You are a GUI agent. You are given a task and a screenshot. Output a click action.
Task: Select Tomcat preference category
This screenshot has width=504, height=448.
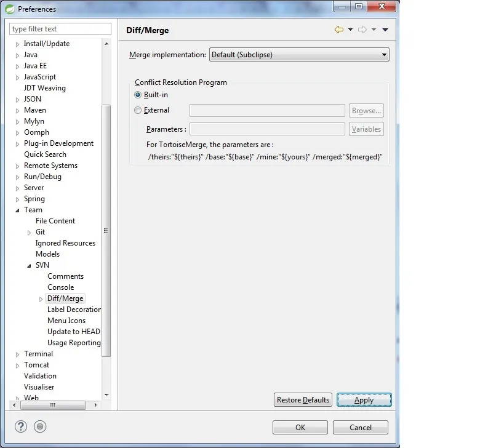tap(37, 365)
